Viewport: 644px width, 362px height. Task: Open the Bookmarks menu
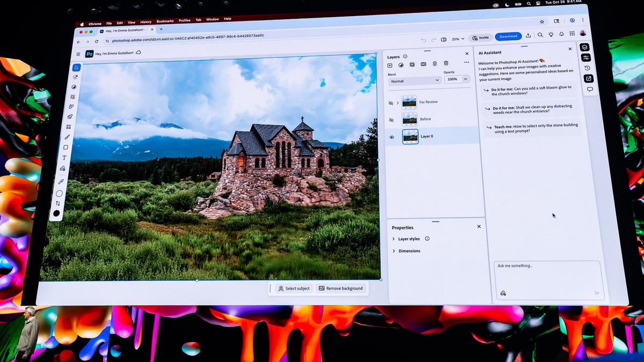click(165, 21)
